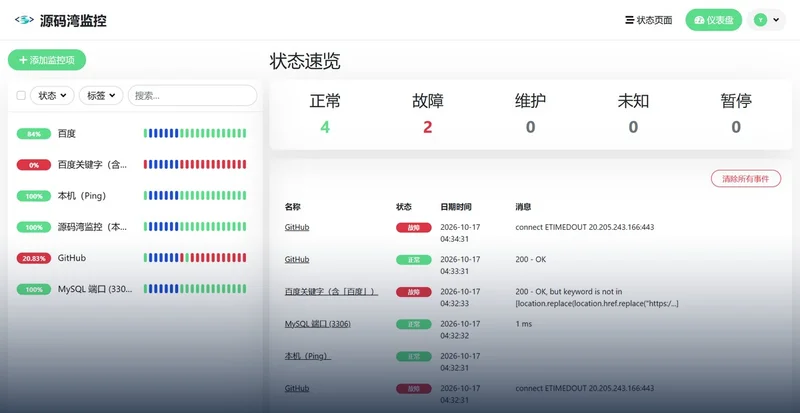Expand the user profile dropdown arrow
Screen dimensions: 800x413
pyautogui.click(x=776, y=20)
